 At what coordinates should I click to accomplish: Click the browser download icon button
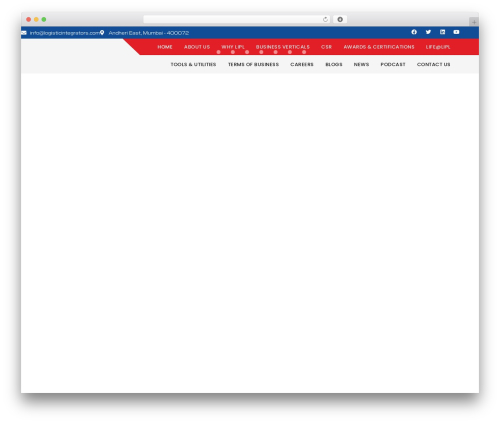(x=340, y=19)
